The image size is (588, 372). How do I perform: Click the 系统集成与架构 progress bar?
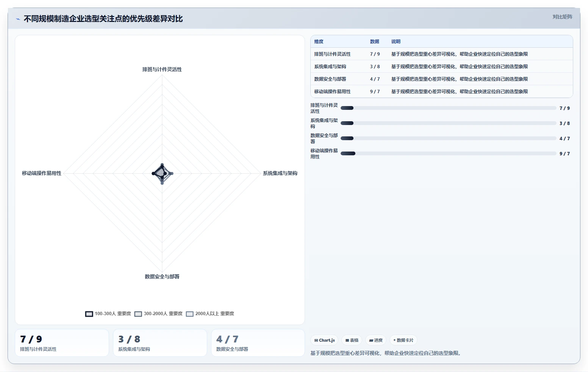pos(448,123)
